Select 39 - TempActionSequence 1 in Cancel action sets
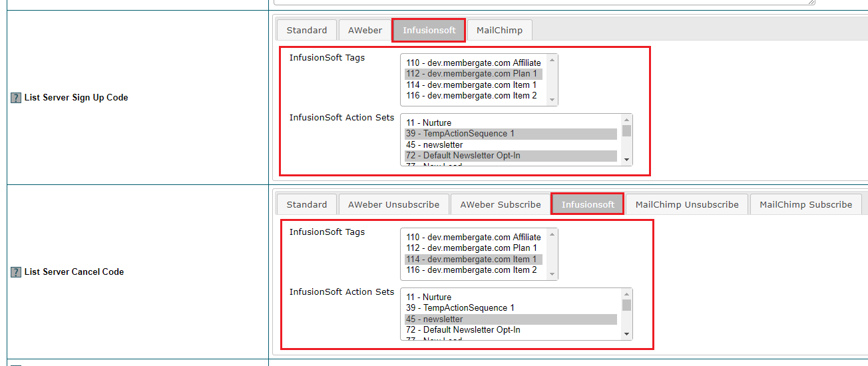The image size is (868, 366). coord(511,308)
